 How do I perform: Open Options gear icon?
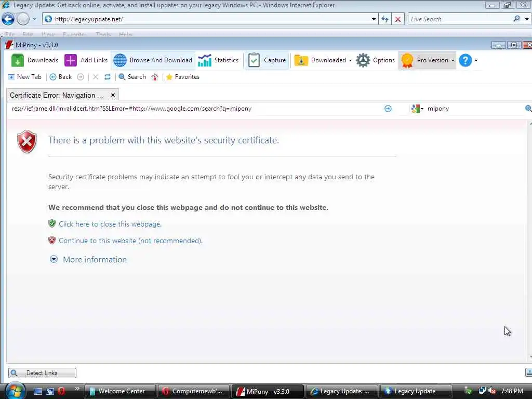click(x=363, y=60)
